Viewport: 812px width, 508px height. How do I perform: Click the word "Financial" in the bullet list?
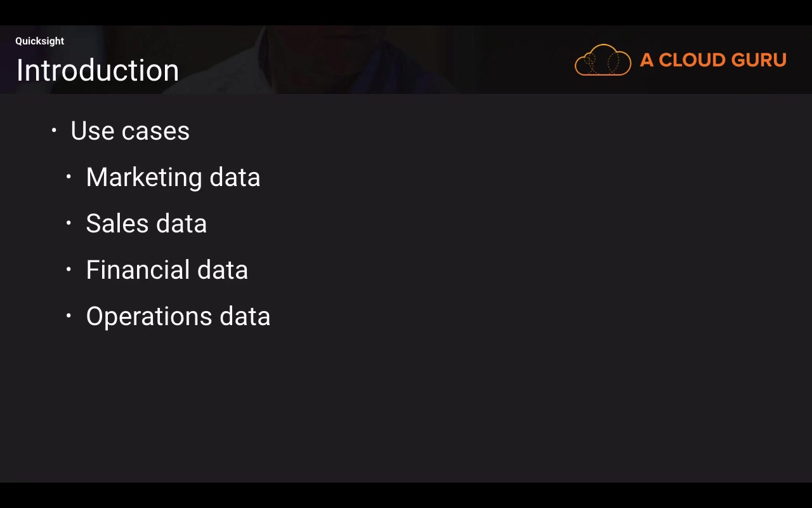point(138,270)
